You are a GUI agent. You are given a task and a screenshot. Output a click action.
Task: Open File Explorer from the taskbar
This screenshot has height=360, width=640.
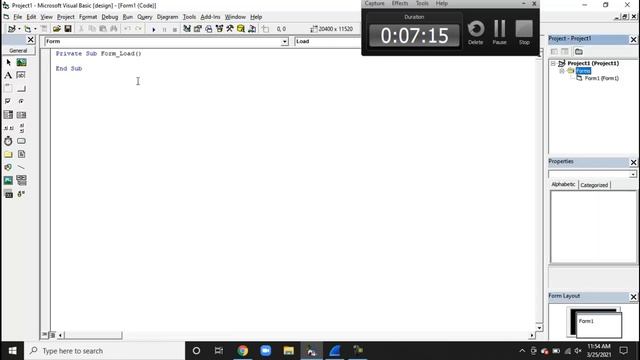tap(289, 351)
